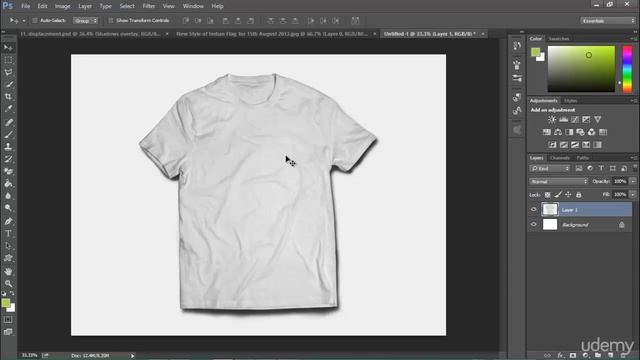
Task: Select the Pen tool
Action: 8,221
